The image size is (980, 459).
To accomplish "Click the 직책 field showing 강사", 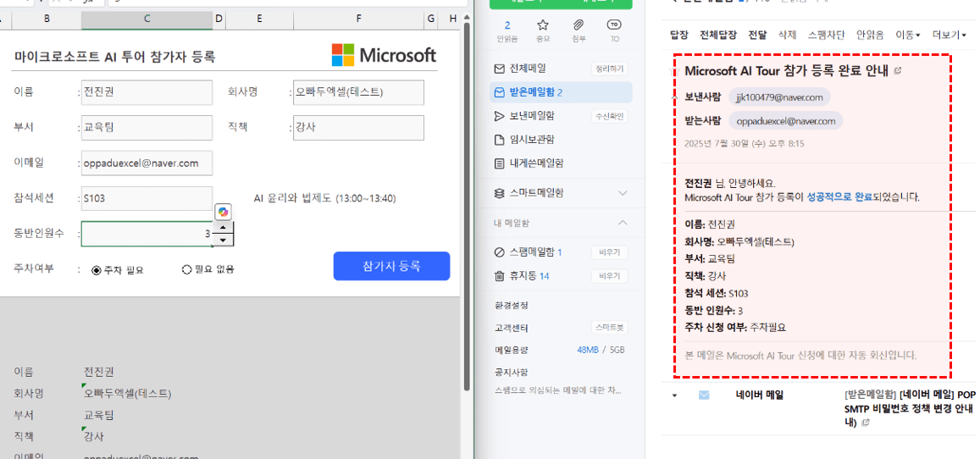I will [x=359, y=127].
